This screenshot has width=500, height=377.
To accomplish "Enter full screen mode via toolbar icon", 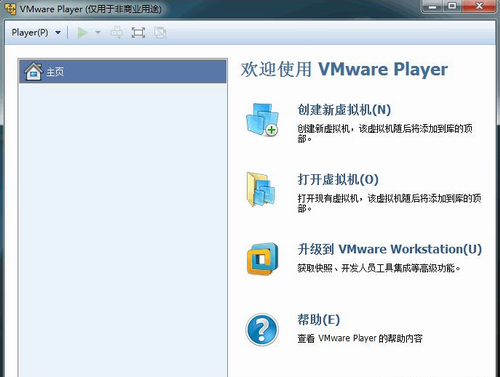I will (x=138, y=33).
